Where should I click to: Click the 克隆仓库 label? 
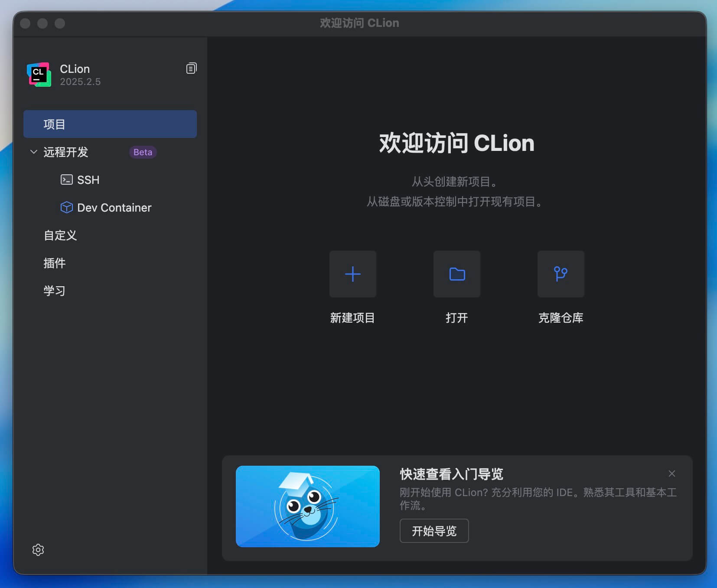pos(561,318)
